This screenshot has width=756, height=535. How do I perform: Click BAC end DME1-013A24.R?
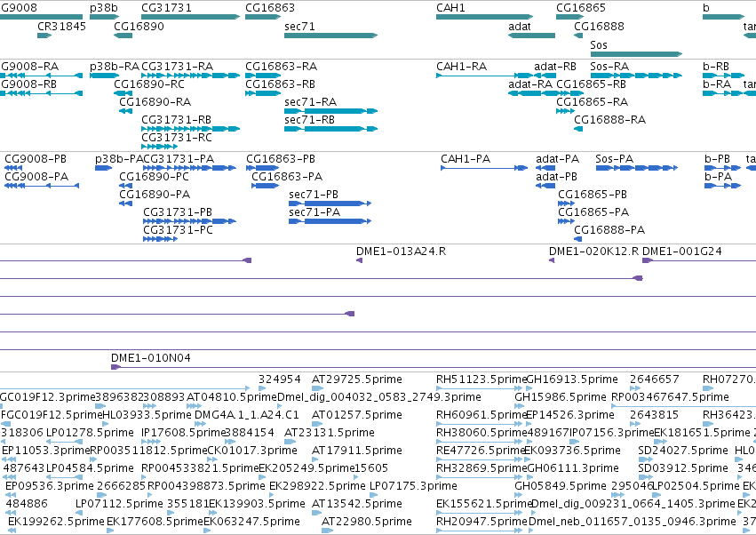(402, 251)
